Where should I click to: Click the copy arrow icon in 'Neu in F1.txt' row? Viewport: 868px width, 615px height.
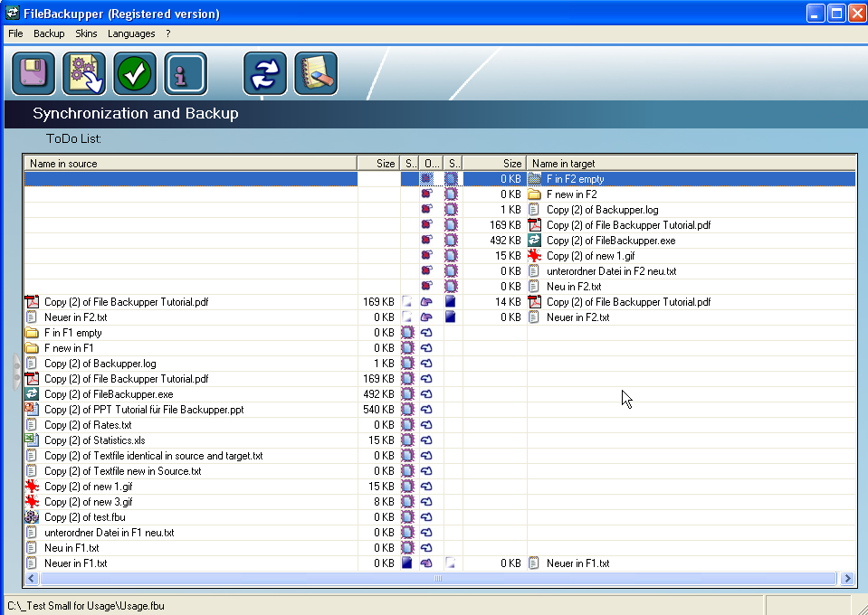click(426, 548)
